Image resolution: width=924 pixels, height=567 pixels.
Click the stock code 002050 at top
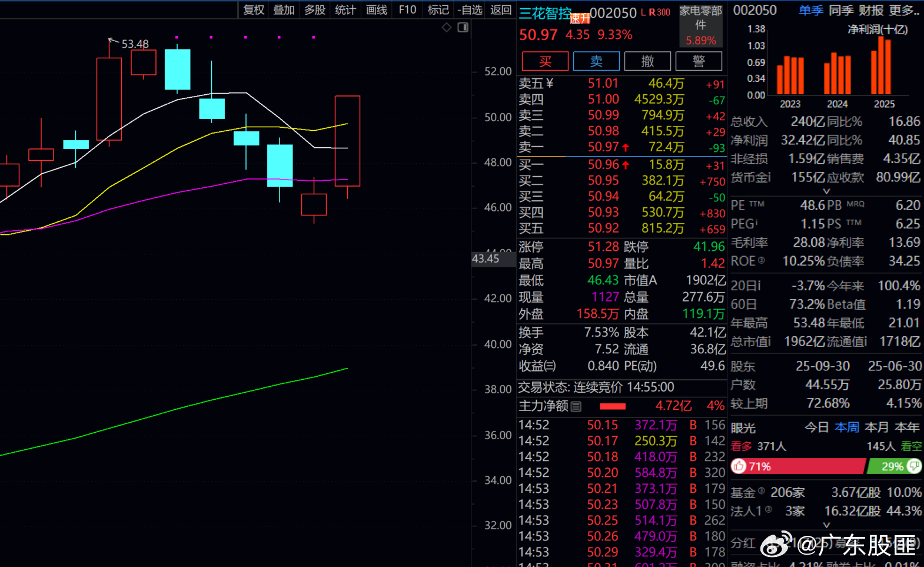click(x=613, y=12)
